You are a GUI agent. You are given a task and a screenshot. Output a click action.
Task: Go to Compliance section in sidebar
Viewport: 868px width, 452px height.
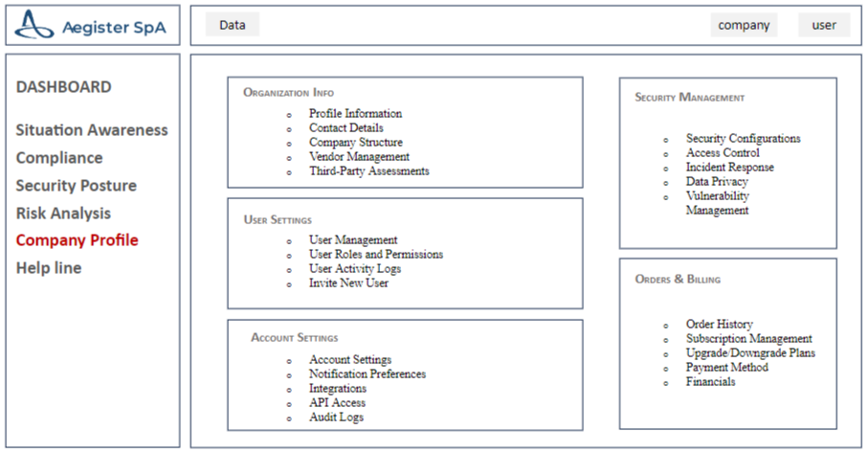tap(59, 158)
